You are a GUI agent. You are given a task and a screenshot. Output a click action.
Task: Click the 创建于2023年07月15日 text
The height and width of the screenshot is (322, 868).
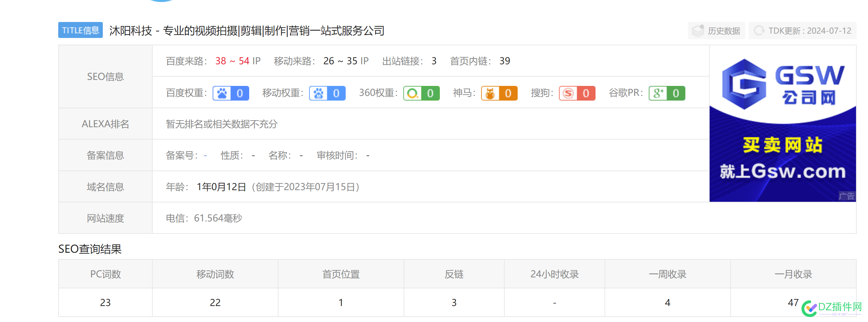[x=306, y=187]
